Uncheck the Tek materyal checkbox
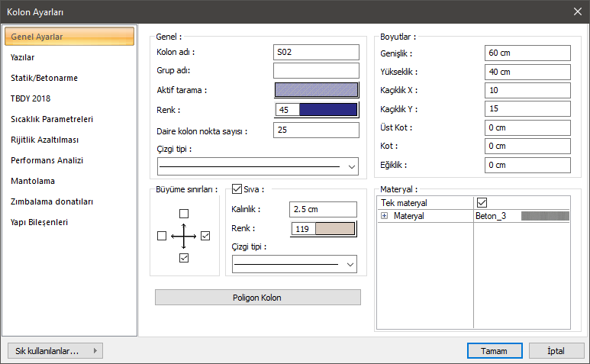Screen dimensions: 590x364 [x=482, y=203]
